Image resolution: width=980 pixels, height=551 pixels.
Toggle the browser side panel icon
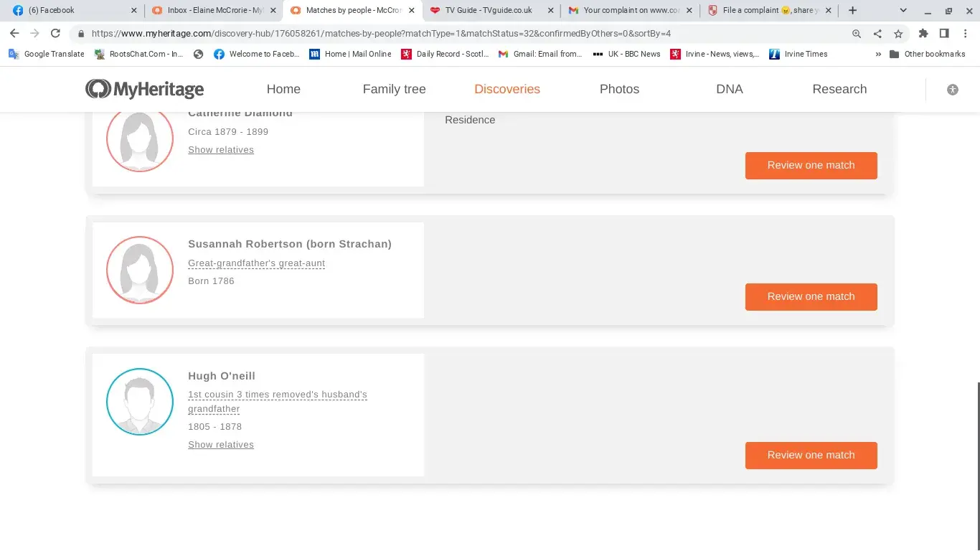coord(944,34)
